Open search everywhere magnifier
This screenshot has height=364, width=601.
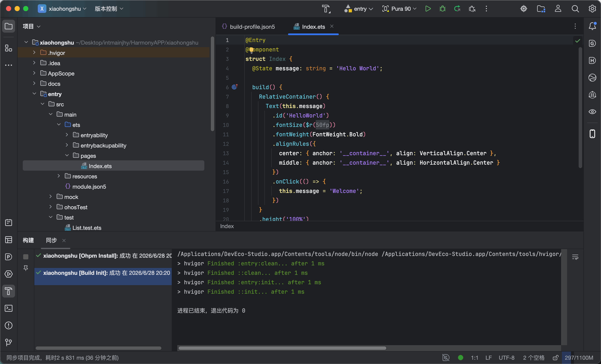tap(575, 9)
